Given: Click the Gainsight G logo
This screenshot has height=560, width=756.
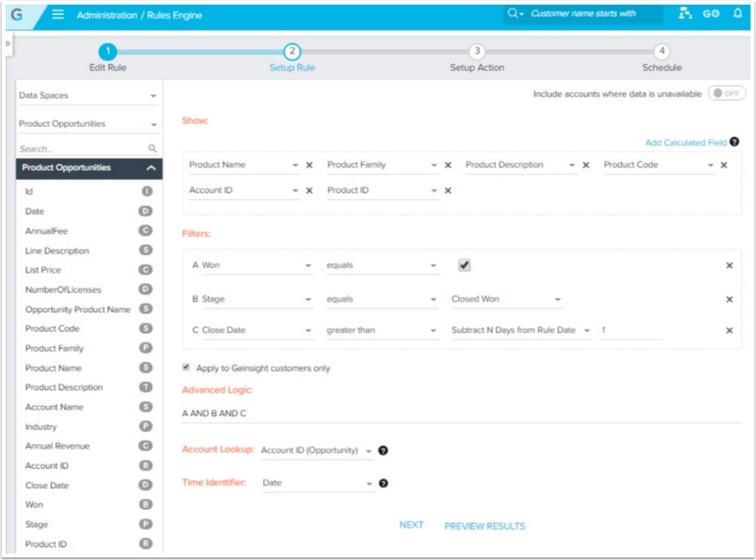Looking at the screenshot, I should click(x=17, y=14).
